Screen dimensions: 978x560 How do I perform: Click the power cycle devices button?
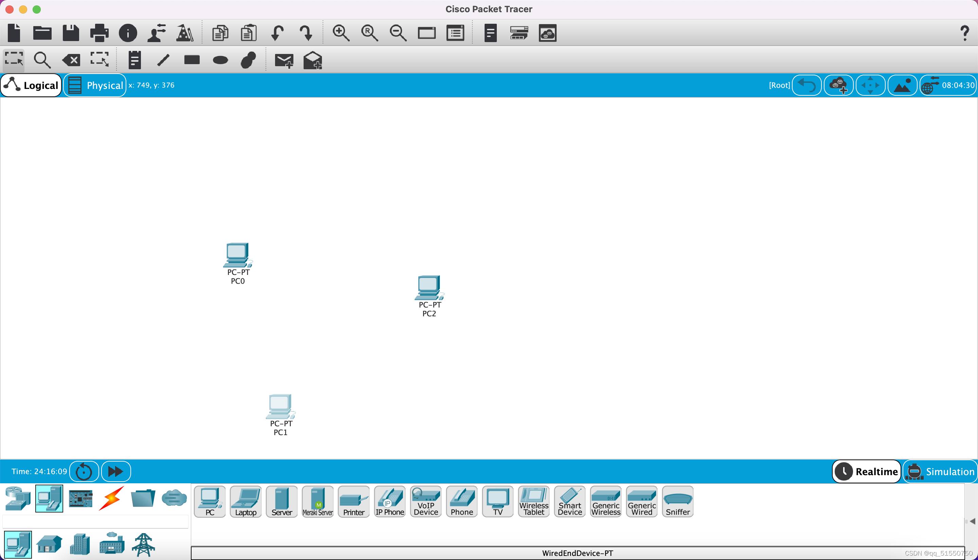click(x=84, y=471)
